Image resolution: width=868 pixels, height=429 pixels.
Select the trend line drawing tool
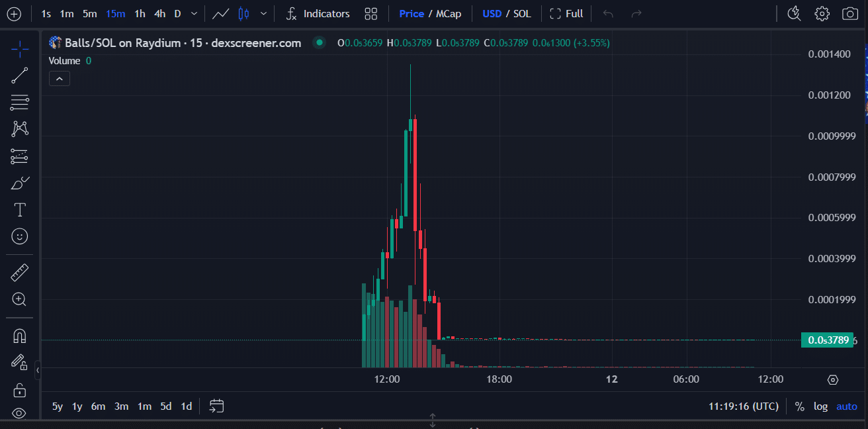[20, 75]
